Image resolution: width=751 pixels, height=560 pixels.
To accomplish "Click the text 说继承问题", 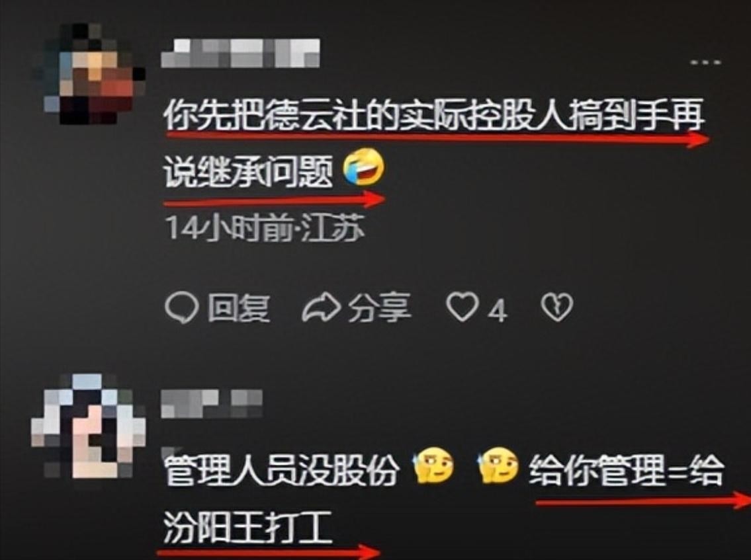I will [248, 172].
